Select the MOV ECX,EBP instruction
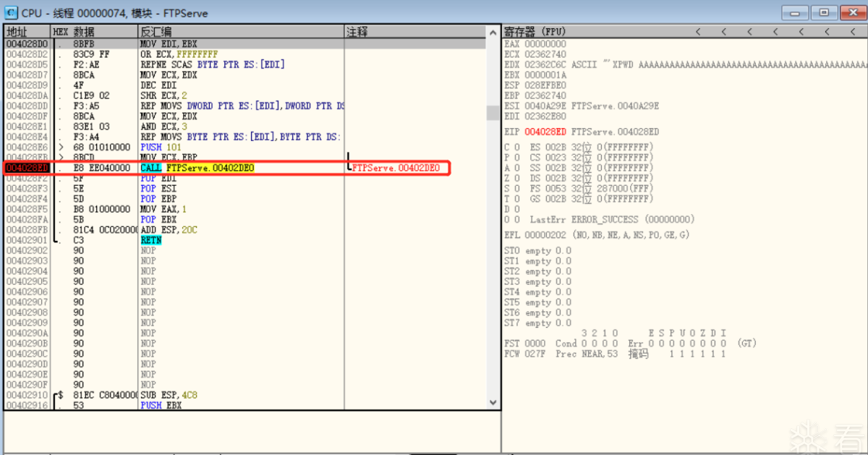Image resolution: width=868 pixels, height=455 pixels. (x=169, y=157)
